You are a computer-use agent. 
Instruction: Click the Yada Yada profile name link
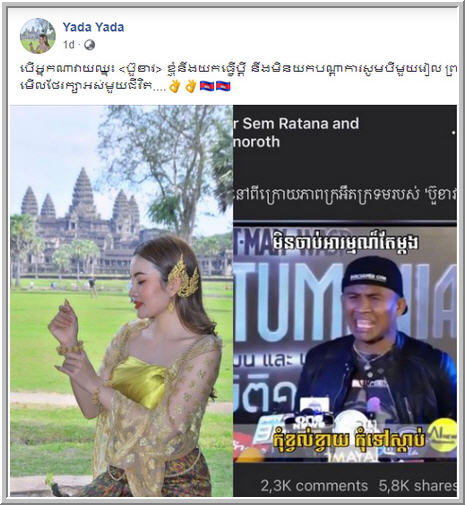(93, 27)
